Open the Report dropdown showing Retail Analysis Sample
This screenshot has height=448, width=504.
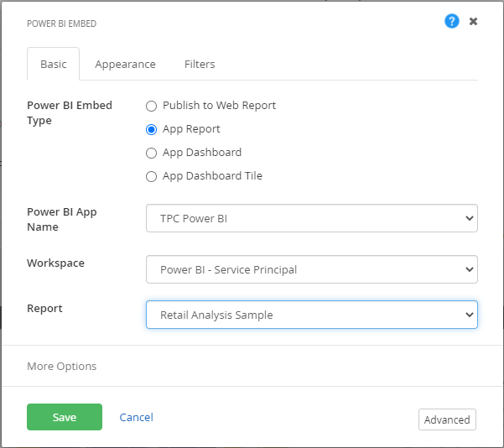tap(312, 315)
